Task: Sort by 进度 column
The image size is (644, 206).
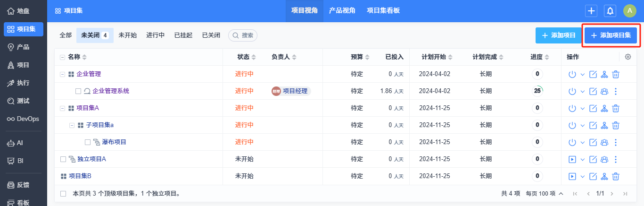Action: [x=540, y=57]
